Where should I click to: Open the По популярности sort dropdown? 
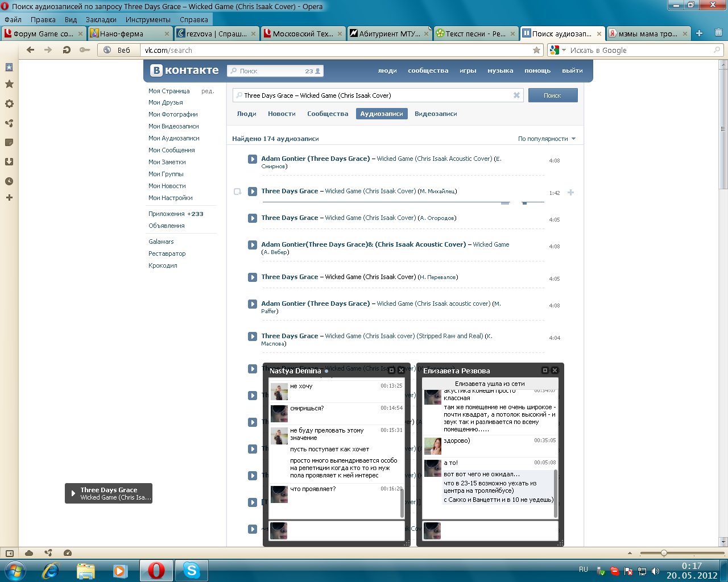click(x=547, y=139)
